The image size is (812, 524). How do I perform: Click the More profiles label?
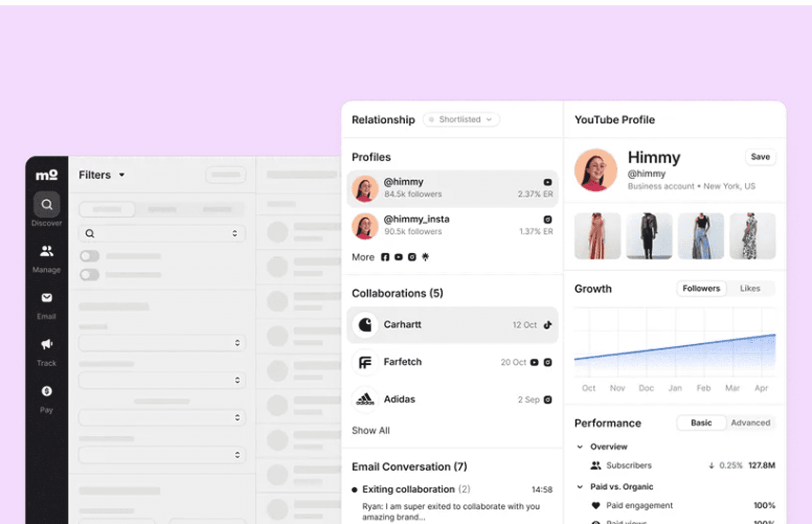pyautogui.click(x=363, y=257)
